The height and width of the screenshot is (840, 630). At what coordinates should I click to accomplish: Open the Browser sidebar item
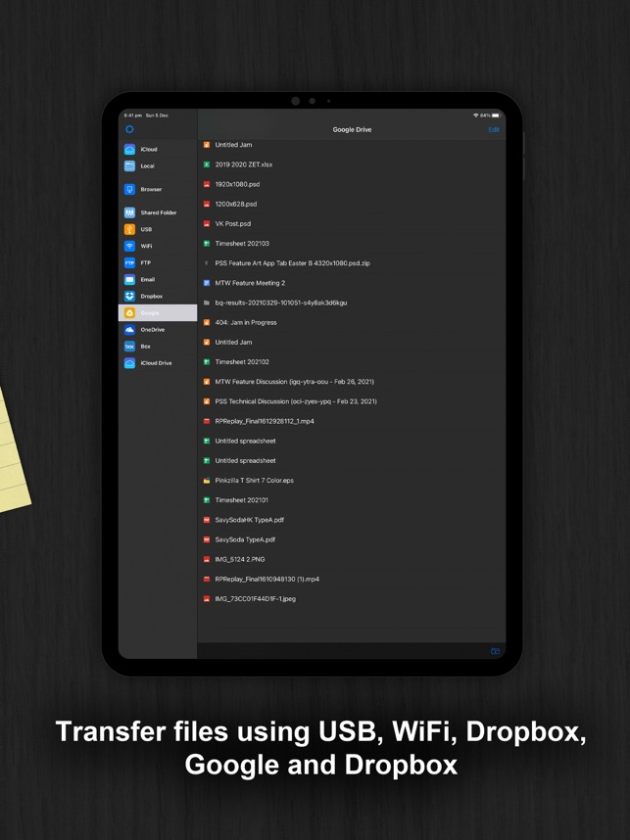click(x=151, y=189)
